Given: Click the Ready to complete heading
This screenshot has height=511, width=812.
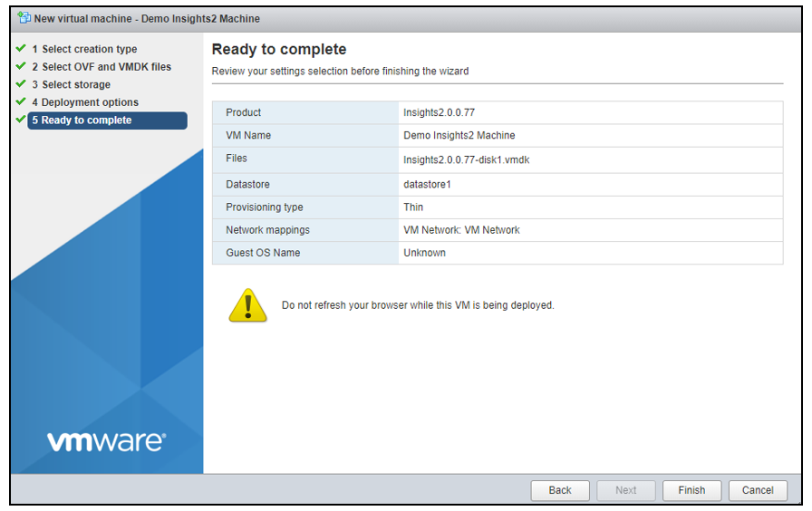Looking at the screenshot, I should pos(279,49).
